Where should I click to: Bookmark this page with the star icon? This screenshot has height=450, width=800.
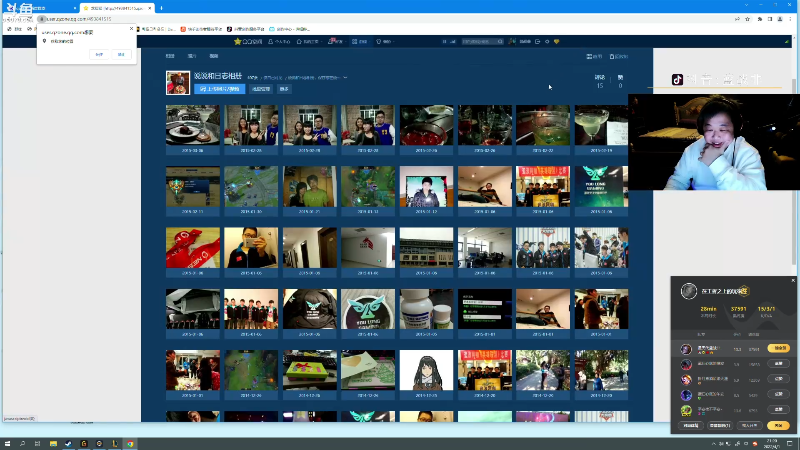tap(747, 19)
